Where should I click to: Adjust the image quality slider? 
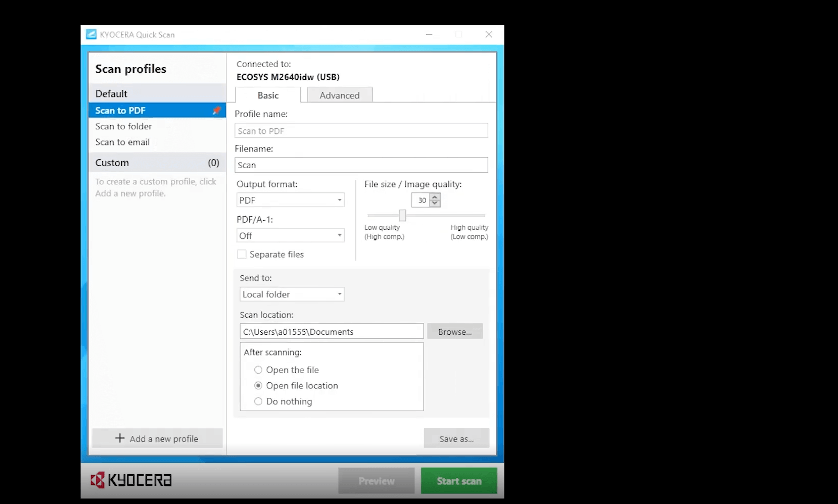coord(402,216)
